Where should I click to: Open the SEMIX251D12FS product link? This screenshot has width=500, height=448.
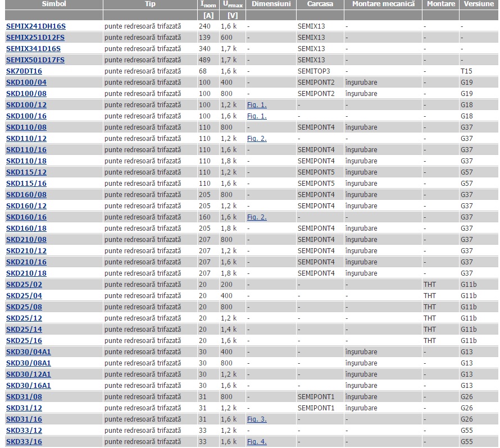pos(35,38)
